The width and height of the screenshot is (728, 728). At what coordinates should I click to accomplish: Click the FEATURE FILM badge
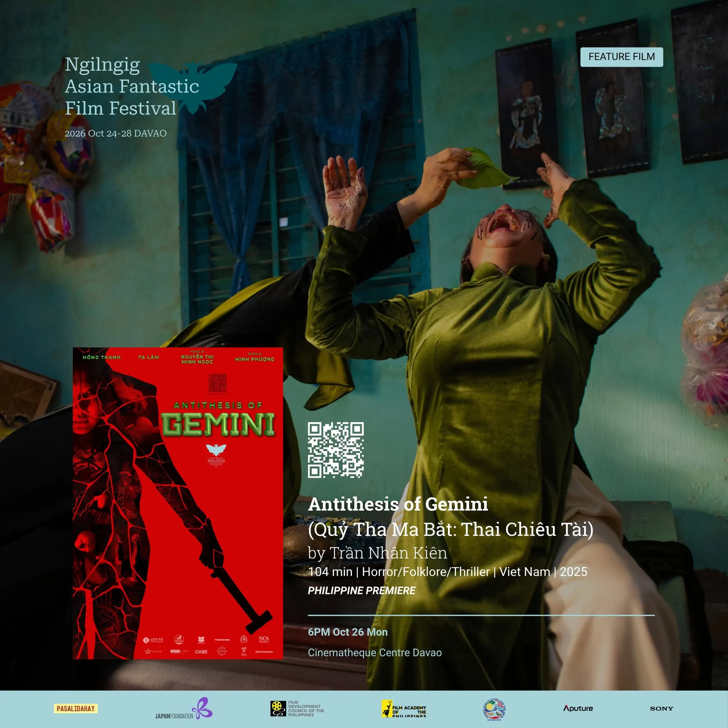click(621, 57)
